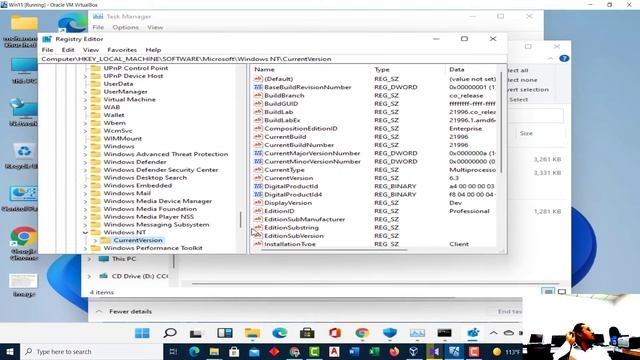Click the Search magnifier on the Windows 11 taskbar
Screen dimensions: 640x360
[x=170, y=333]
